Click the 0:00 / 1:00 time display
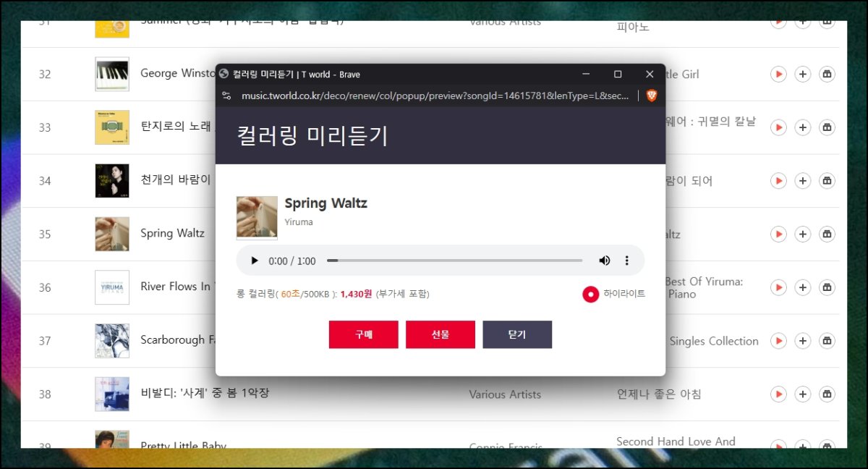This screenshot has height=469, width=868. 292,261
